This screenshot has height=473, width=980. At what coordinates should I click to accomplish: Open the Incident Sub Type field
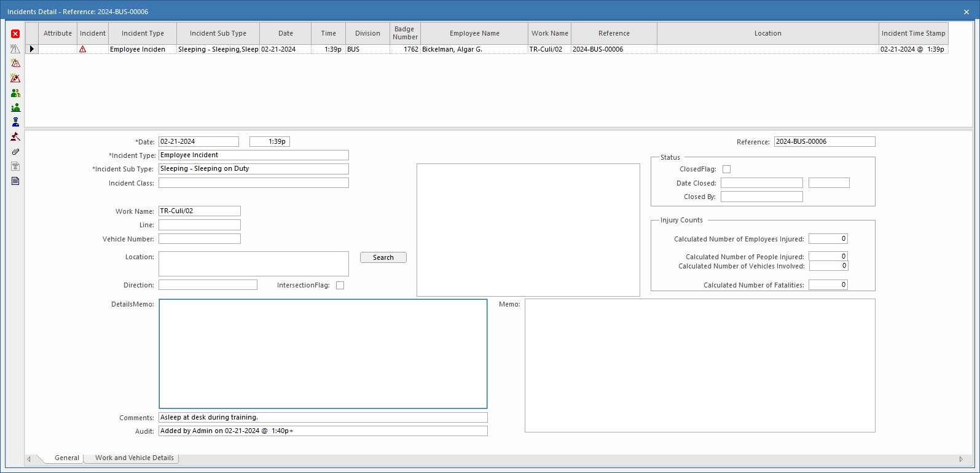[253, 169]
